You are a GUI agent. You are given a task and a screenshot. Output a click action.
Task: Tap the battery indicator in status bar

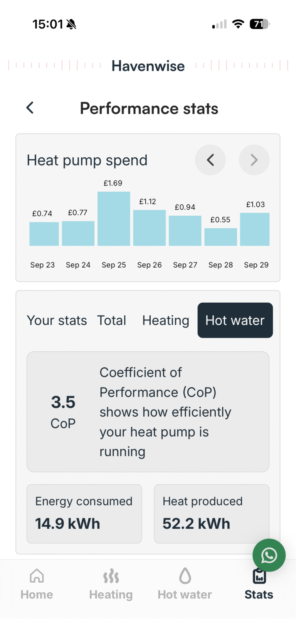click(259, 24)
